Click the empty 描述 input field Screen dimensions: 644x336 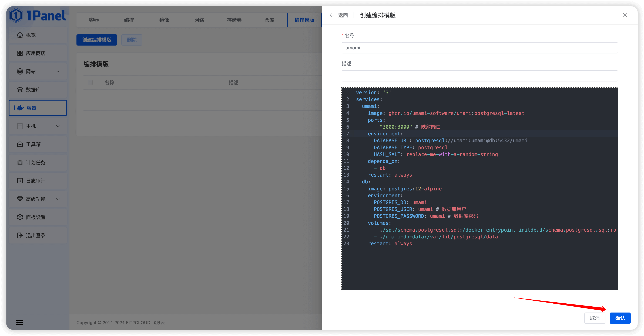point(479,76)
